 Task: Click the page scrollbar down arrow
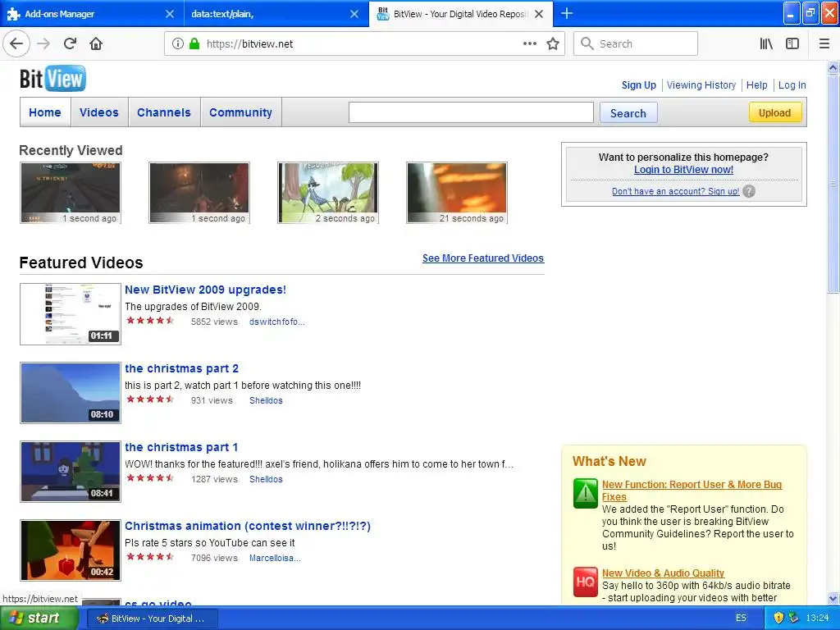point(833,598)
